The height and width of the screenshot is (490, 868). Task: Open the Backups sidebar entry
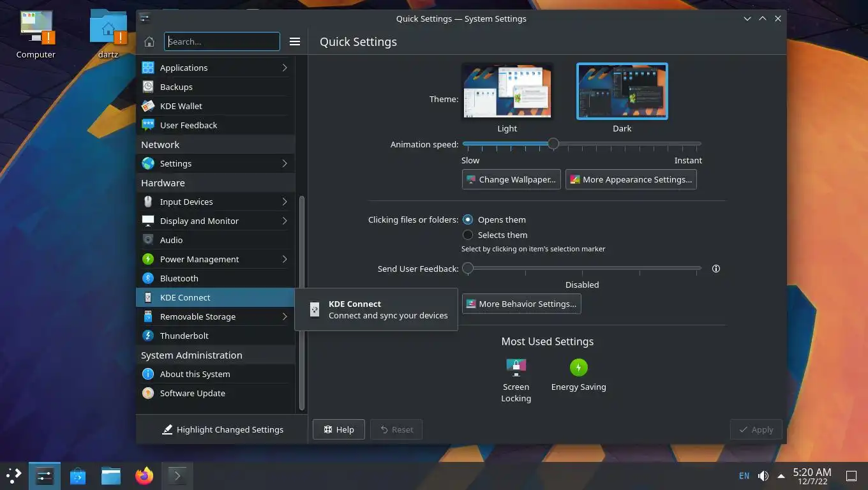215,87
